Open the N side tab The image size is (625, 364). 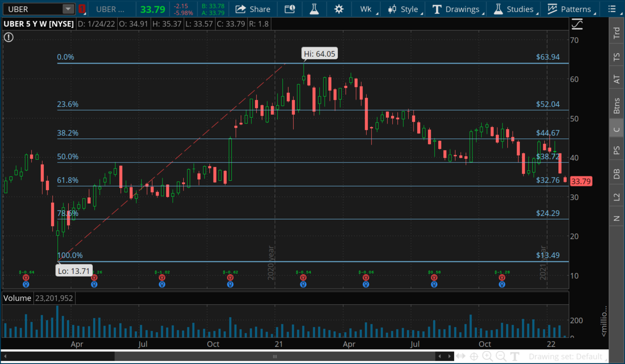(617, 219)
